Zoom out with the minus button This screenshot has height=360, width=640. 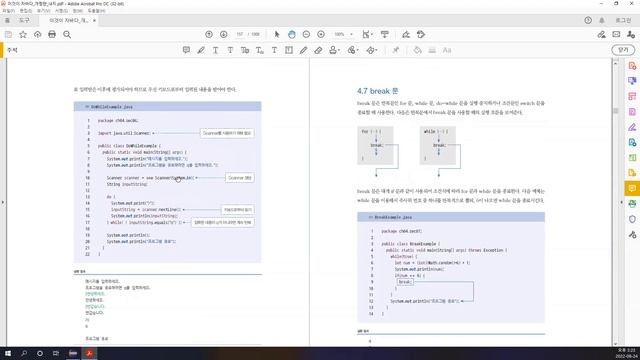point(306,34)
